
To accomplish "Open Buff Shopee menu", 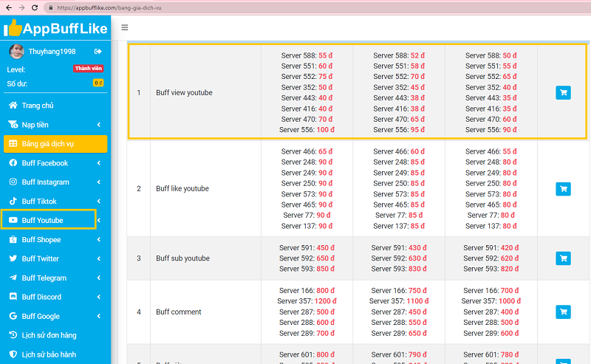I will click(55, 240).
